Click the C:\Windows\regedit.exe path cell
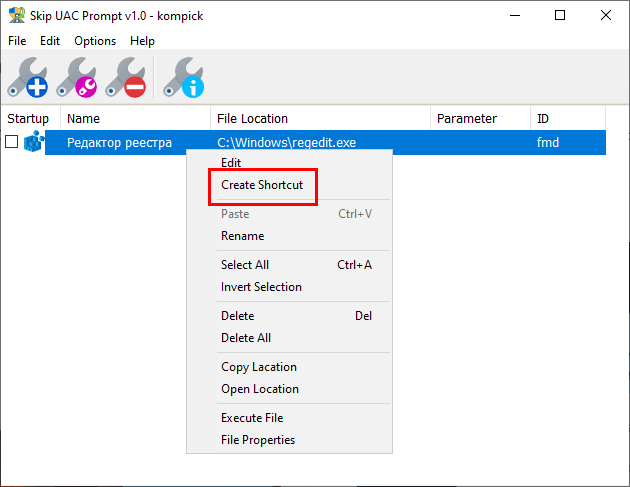This screenshot has width=630, height=487. pos(286,143)
